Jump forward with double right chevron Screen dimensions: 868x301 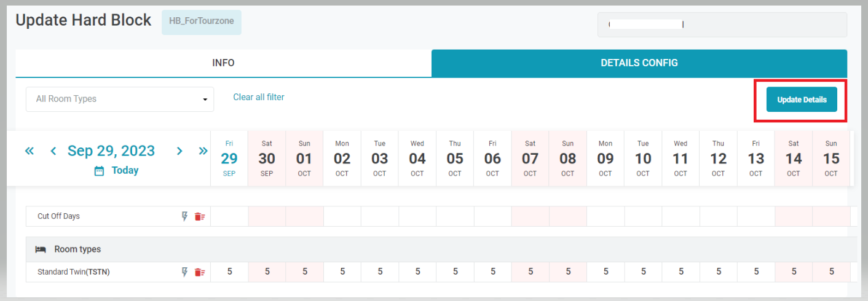[203, 151]
